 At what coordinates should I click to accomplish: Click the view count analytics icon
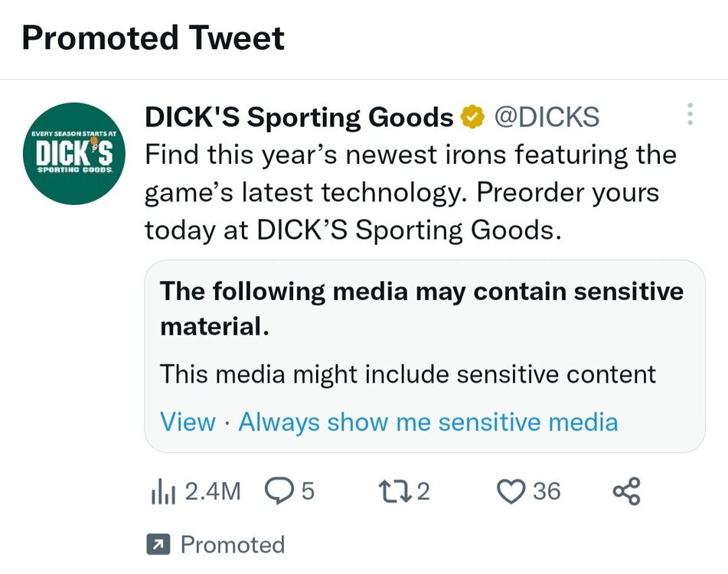(162, 492)
